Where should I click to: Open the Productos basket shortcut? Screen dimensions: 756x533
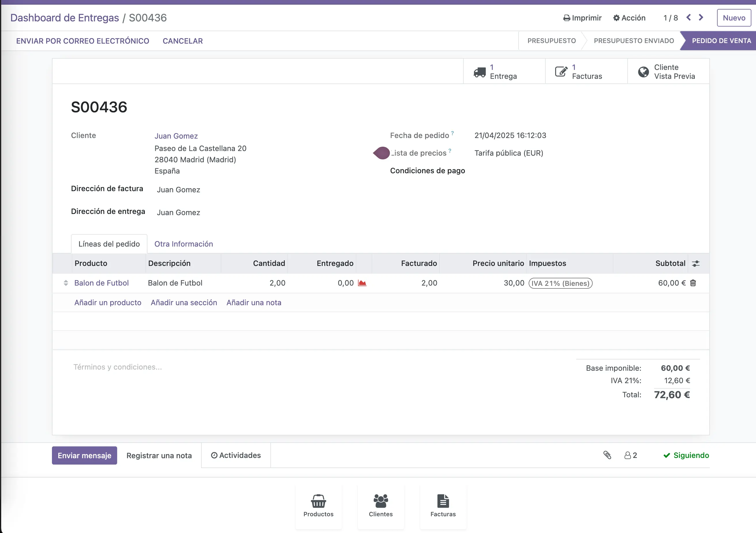click(318, 506)
